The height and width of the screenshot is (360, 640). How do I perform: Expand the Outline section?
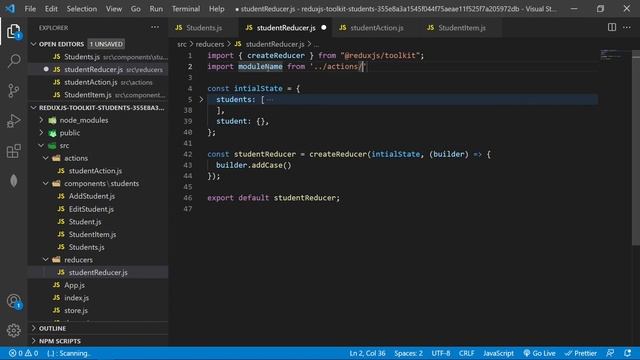34,328
